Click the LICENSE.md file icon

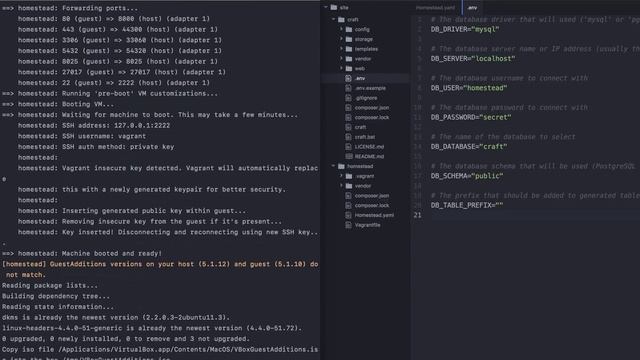click(x=348, y=147)
